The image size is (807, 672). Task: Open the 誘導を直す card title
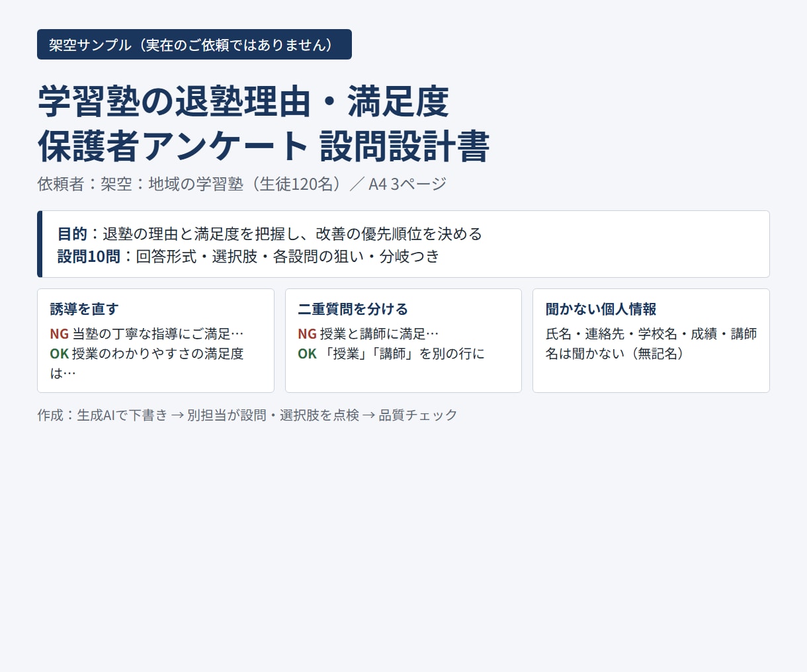84,309
